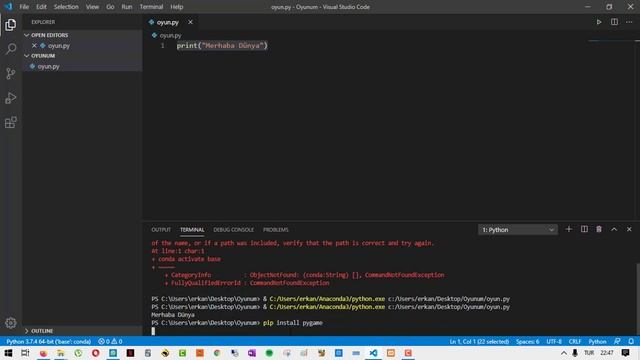Open the Explorer view in activity bar
Viewport: 640px width, 360px height.
[11, 25]
